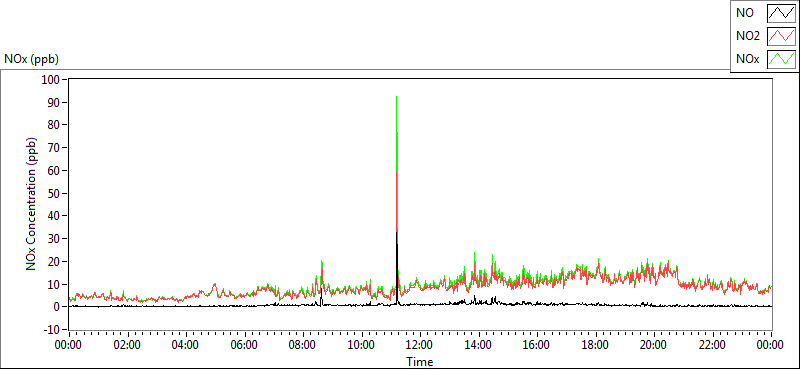Click the 06:00 time axis label

pos(244,345)
